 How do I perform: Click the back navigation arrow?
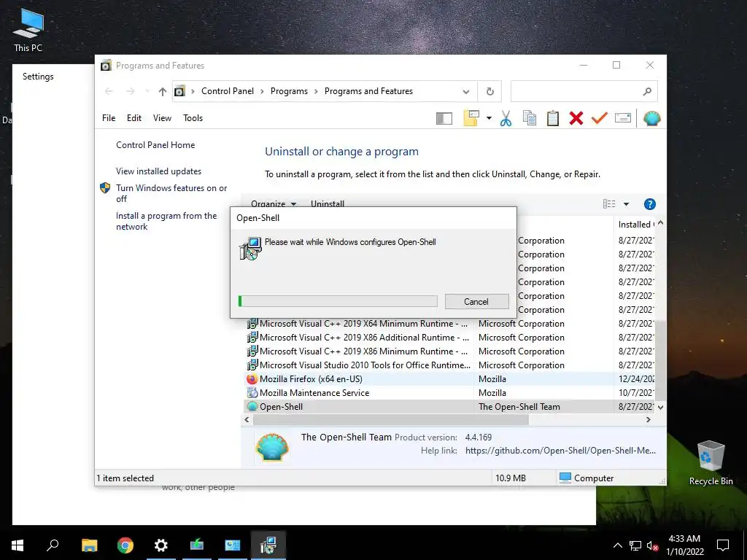109,91
